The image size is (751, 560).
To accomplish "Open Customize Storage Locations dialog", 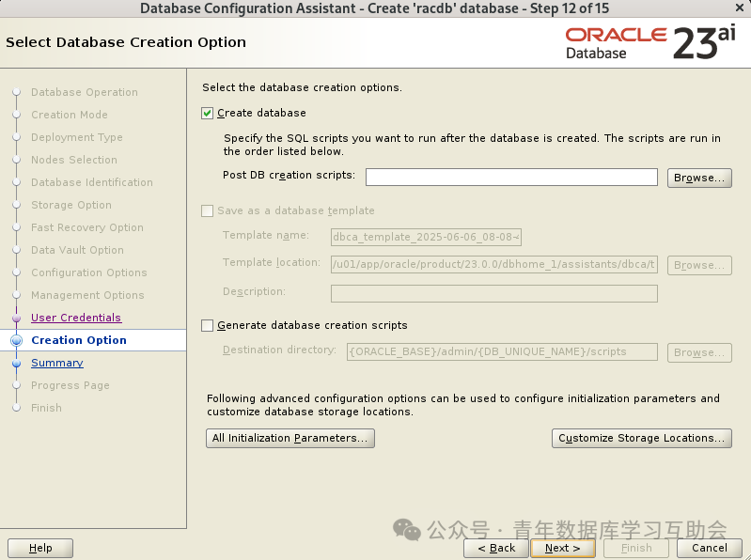I will 642,439.
